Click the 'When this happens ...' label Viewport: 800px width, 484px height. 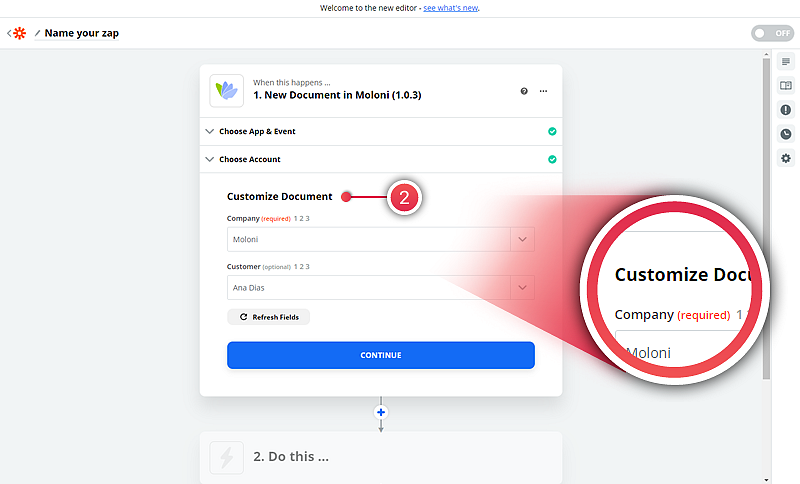point(292,82)
